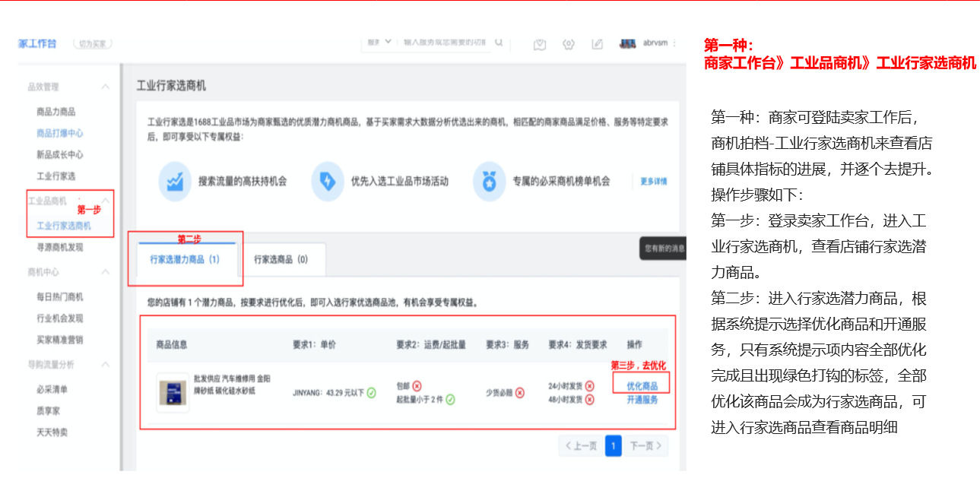This screenshot has height=494, width=980.
Task: Click the lightning priority activity icon
Action: 328,182
